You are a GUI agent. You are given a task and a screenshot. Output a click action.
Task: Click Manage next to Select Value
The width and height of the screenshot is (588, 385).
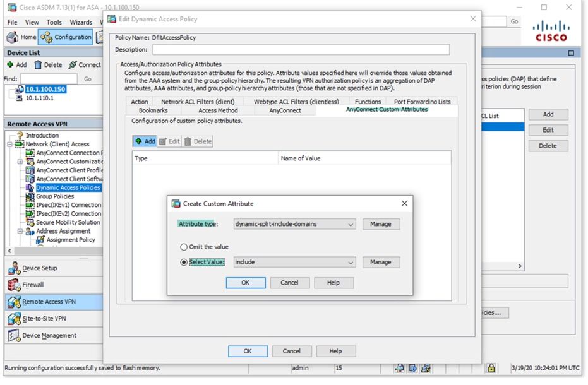[381, 262]
